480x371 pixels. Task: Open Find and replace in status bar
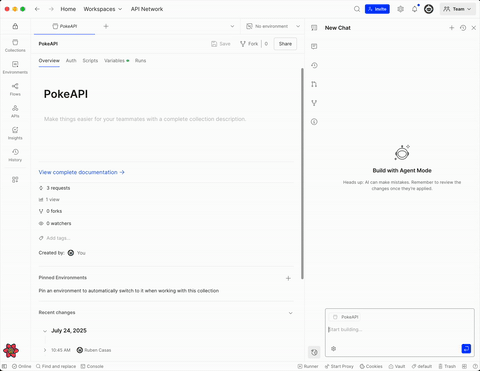point(56,366)
